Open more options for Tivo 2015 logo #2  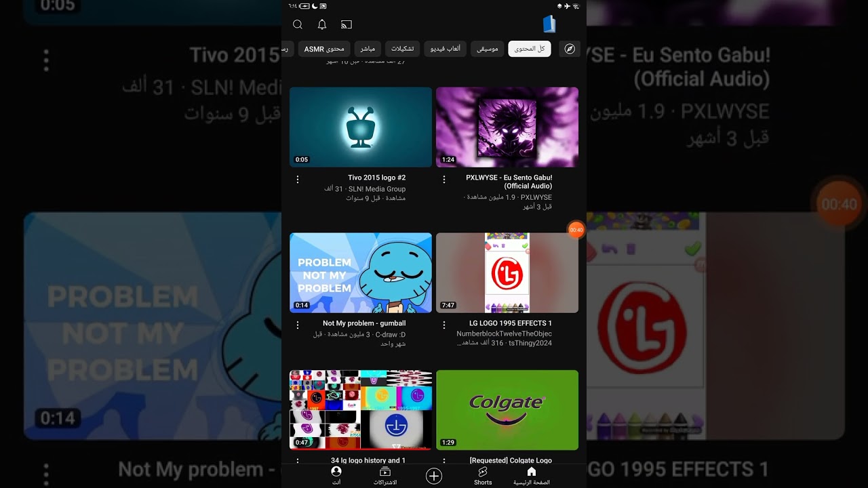[x=298, y=179]
